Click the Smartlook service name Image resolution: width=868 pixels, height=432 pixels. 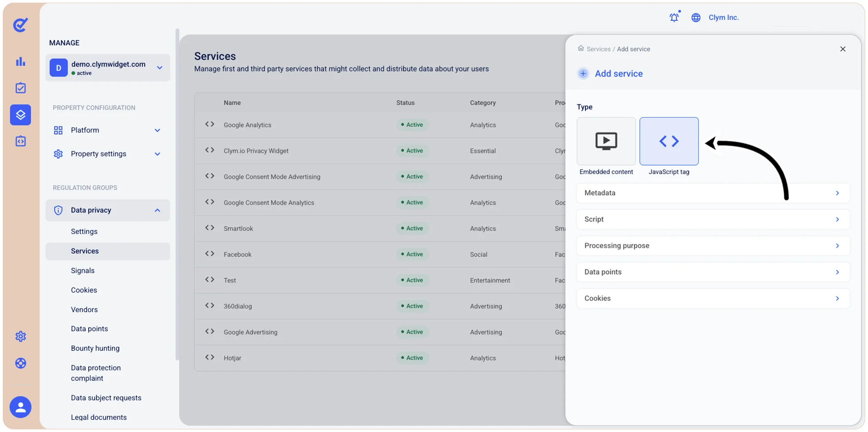(238, 228)
